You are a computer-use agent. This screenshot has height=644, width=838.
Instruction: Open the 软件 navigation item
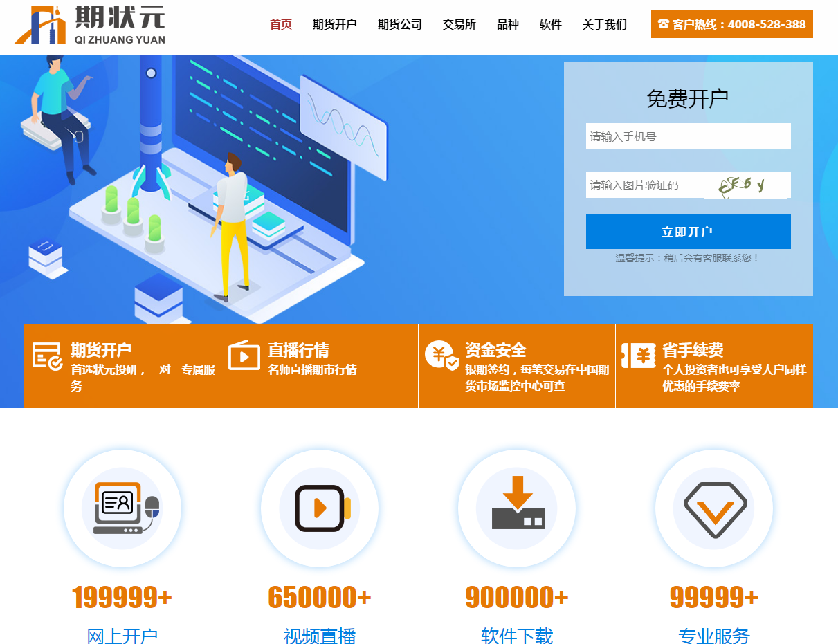coord(550,24)
